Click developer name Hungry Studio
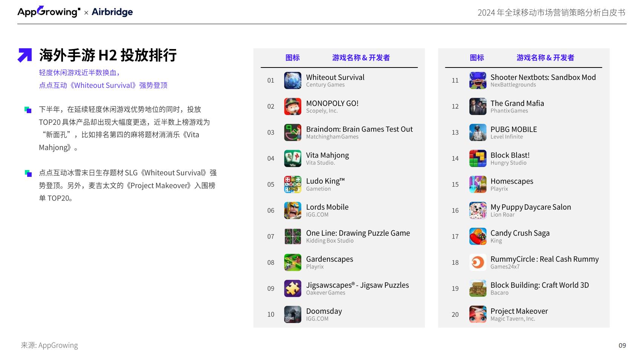The image size is (644, 362). 509,163
